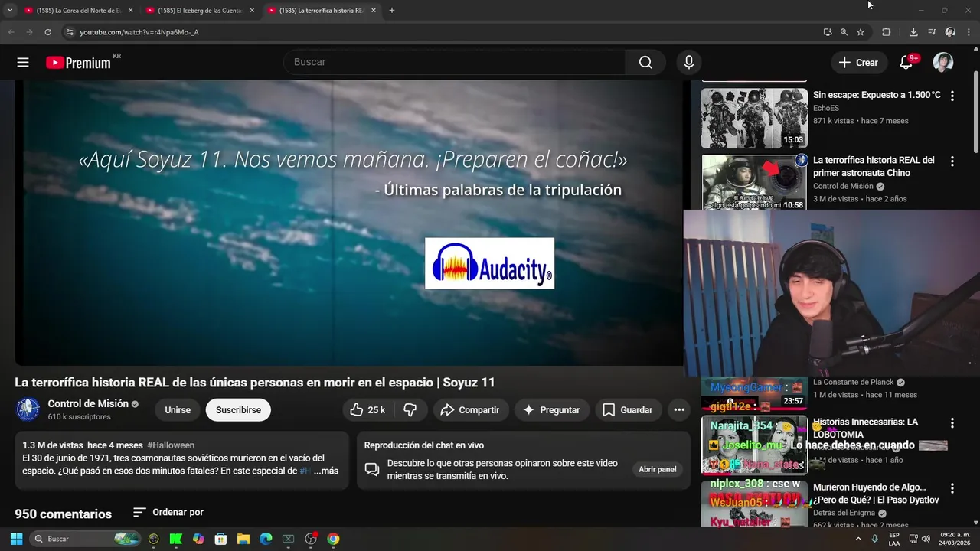
Task: Close the El Iceberg tab
Action: click(252, 11)
